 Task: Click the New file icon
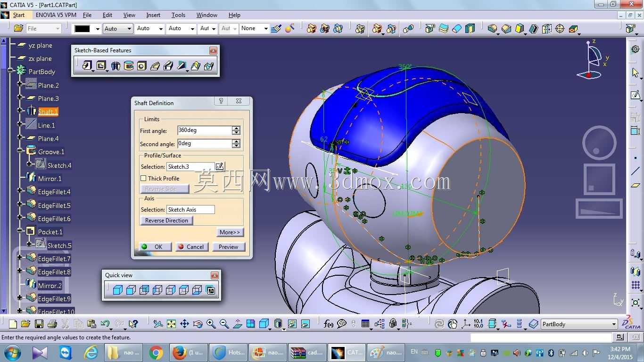(13, 324)
